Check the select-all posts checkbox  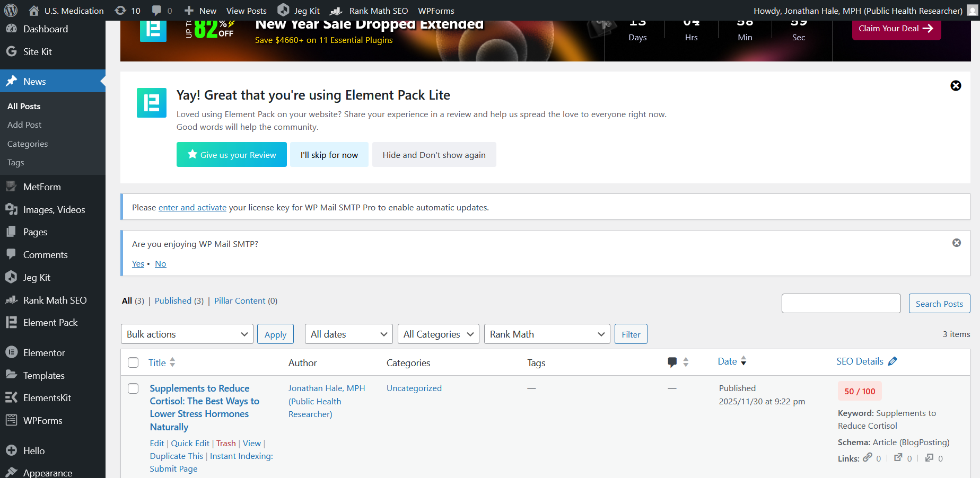[133, 362]
